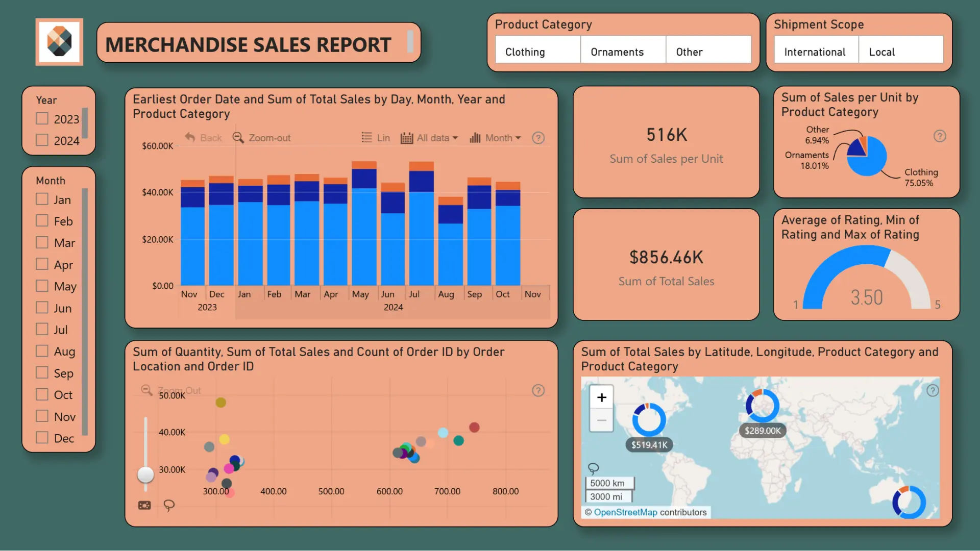980x551 pixels.
Task: Click the Ornaments slice of the pie chart
Action: click(857, 148)
